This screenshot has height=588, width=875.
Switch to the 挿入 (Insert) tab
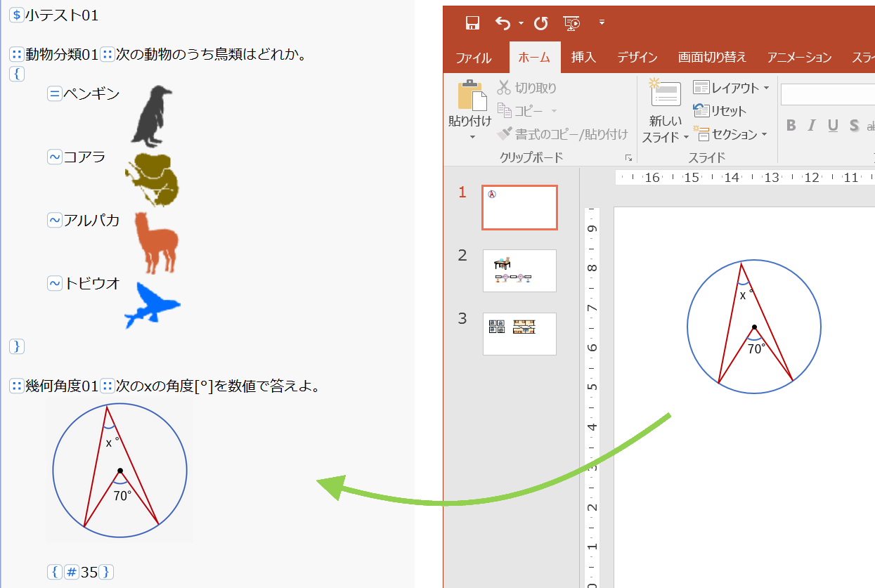583,58
